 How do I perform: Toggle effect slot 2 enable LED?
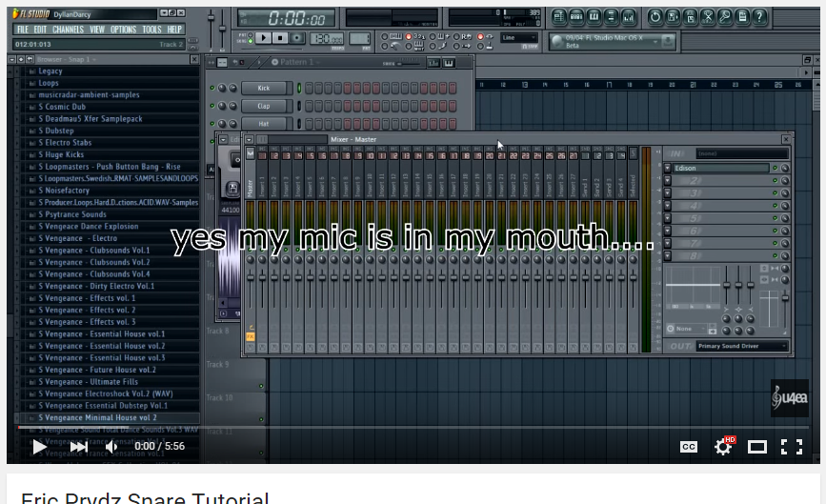(775, 181)
